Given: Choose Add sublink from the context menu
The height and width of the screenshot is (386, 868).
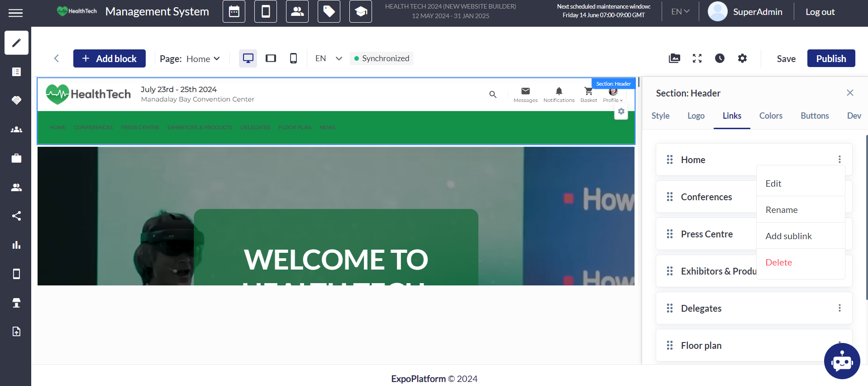Looking at the screenshot, I should pos(801,236).
